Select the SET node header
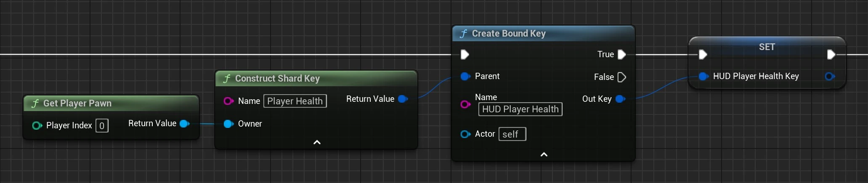This screenshot has width=868, height=183. point(767,47)
